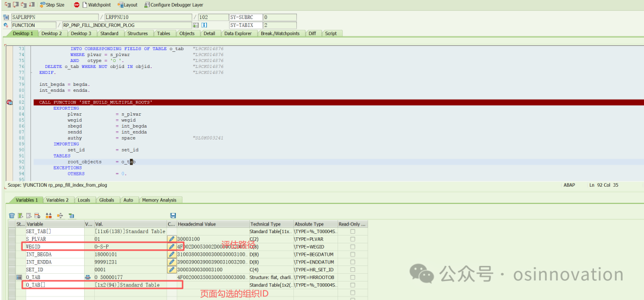
Task: Click the orange arrow export icon in variables toolbar
Action: point(60,215)
